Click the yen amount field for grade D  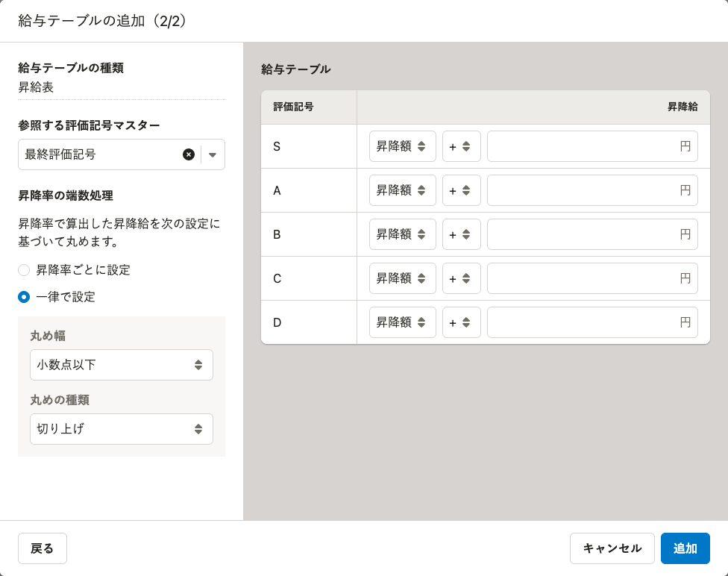click(x=583, y=322)
